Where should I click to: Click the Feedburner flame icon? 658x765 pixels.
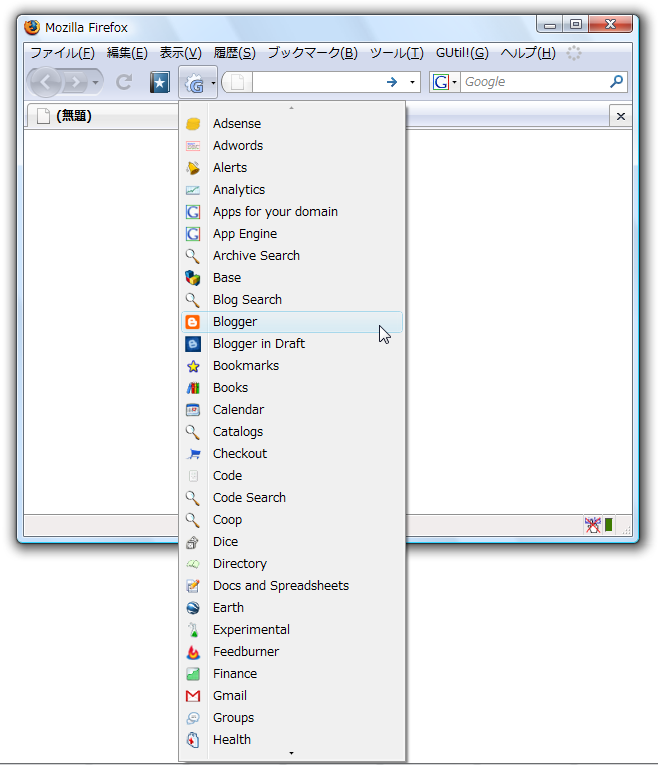click(193, 652)
